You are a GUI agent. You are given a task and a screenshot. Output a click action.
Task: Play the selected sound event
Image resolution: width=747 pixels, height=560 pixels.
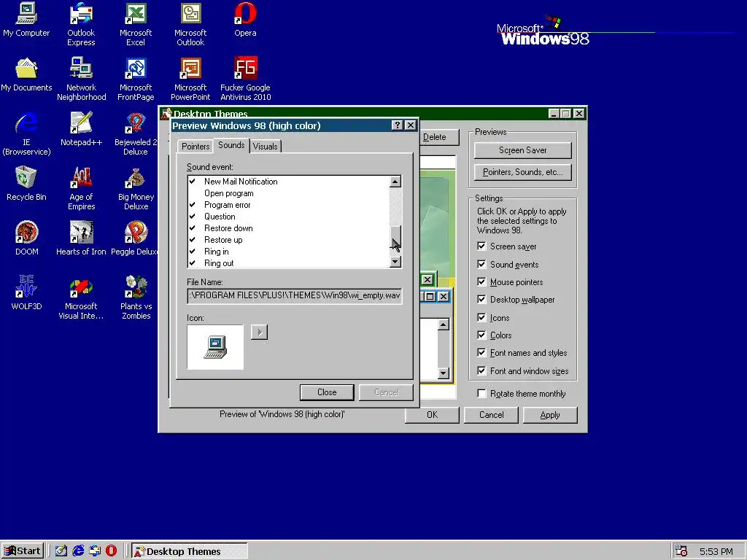(259, 332)
